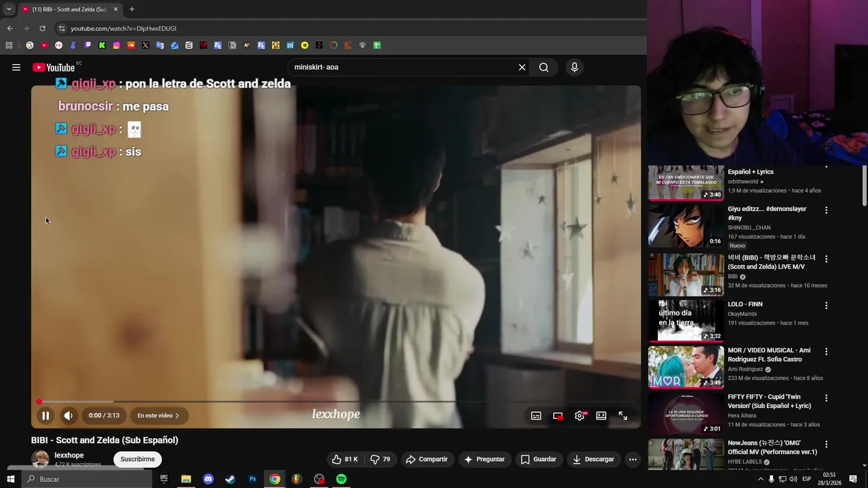
Task: Open options for FIFTY FIFTY Cupid video
Action: [826, 398]
